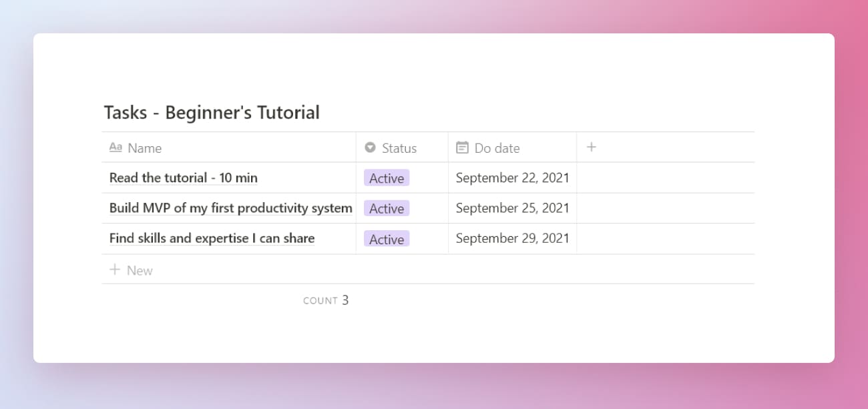Select the Active status on the MVP task
The height and width of the screenshot is (409, 868).
pos(385,208)
